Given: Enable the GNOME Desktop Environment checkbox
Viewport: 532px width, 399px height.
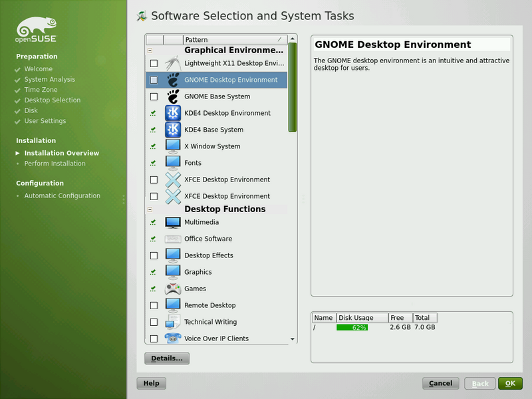Looking at the screenshot, I should 154,80.
